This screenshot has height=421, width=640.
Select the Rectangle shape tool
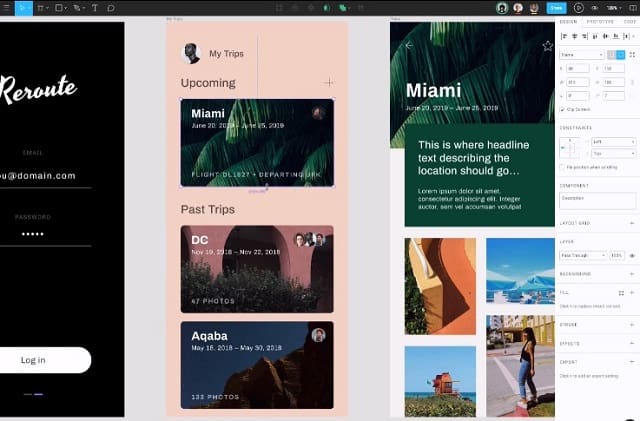[59, 8]
